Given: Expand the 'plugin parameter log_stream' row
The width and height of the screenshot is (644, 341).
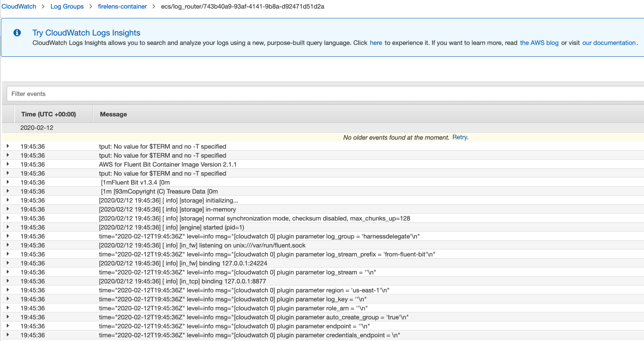Looking at the screenshot, I should click(x=7, y=272).
